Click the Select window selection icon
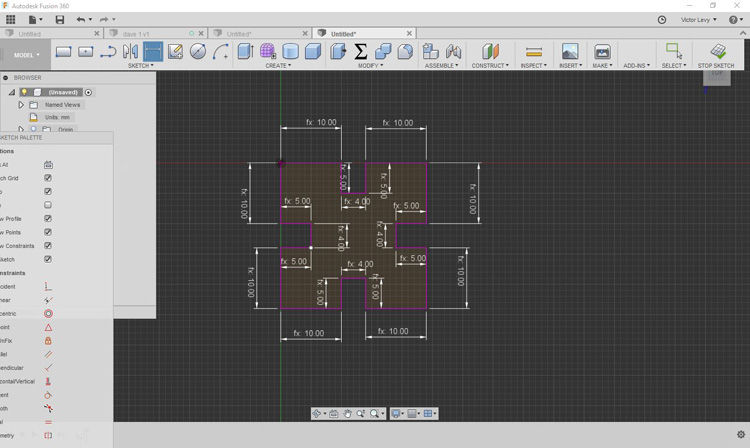This screenshot has width=750, height=448. pyautogui.click(x=674, y=51)
